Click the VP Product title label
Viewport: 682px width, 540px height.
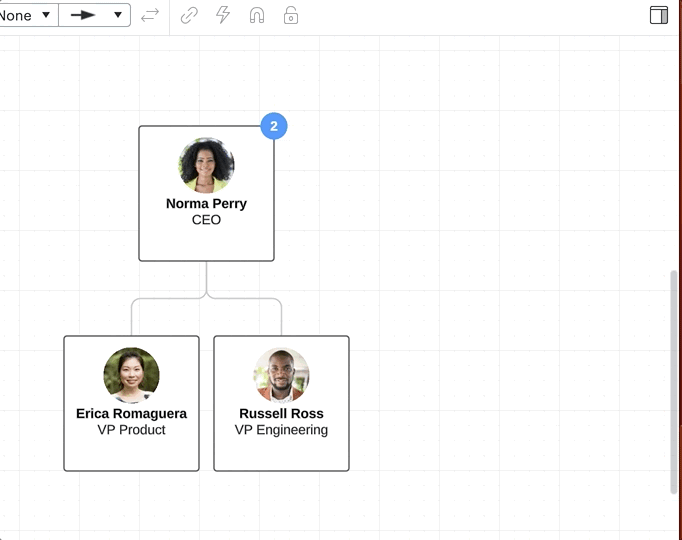(x=131, y=430)
